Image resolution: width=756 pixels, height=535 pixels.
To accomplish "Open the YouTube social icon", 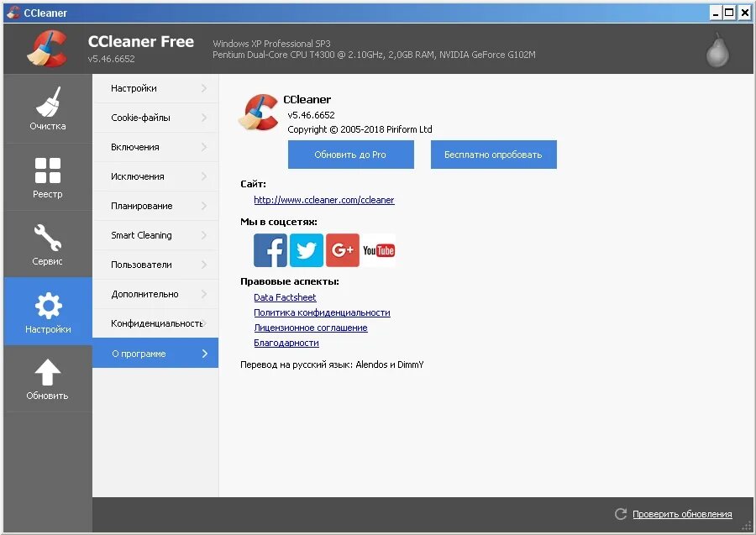I will pyautogui.click(x=379, y=250).
